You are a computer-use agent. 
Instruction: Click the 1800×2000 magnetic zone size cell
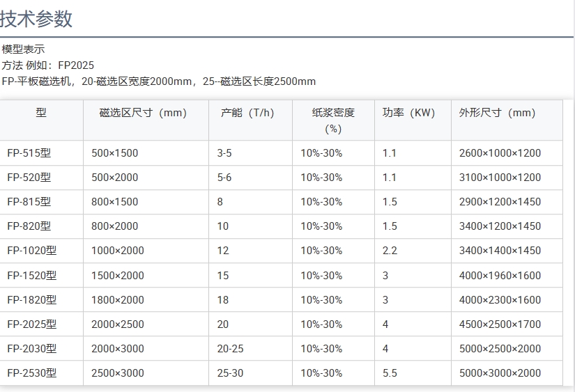[118, 300]
